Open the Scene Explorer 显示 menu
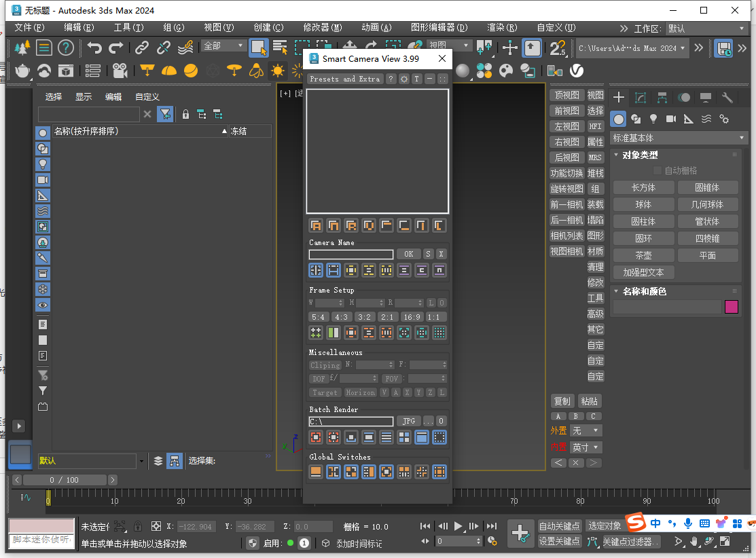Screen dimensions: 756x558 [84, 97]
